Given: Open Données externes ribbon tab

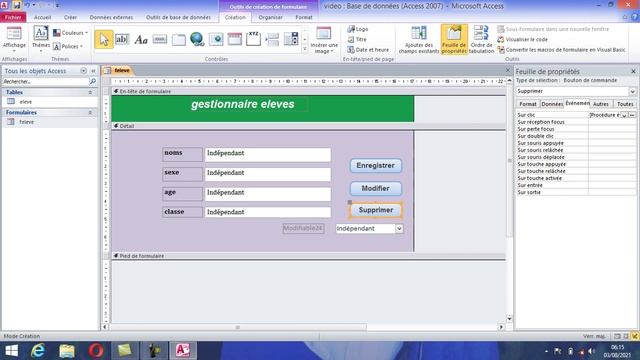Looking at the screenshot, I should pos(111,17).
